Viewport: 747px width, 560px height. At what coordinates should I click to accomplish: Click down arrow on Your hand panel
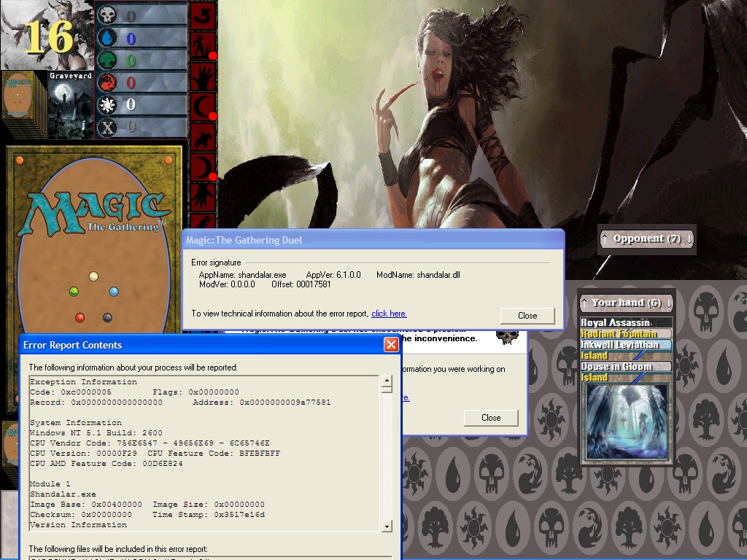coord(668,303)
